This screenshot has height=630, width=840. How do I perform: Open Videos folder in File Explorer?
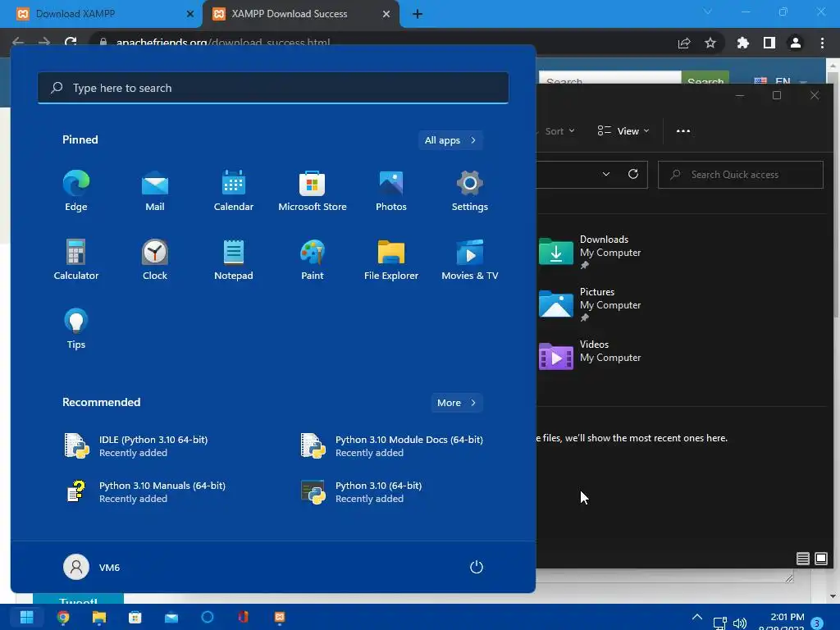coord(591,357)
